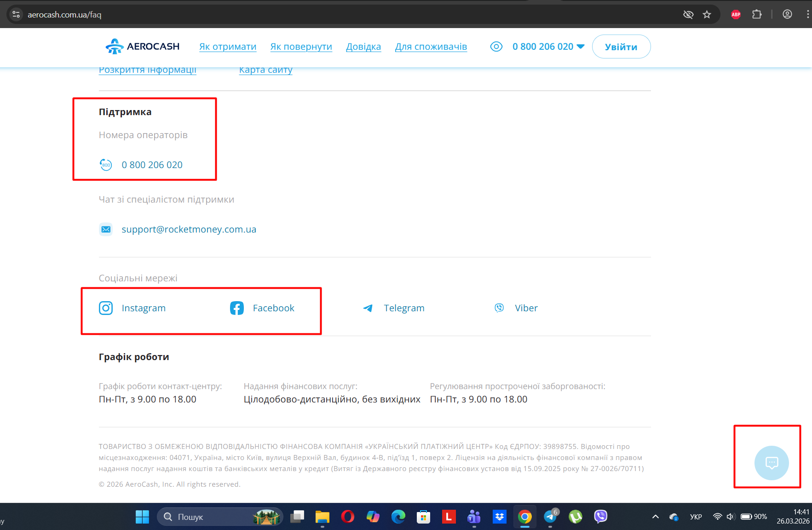Image resolution: width=812 pixels, height=530 pixels.
Task: Click the Цілодобово-дистанційно, без вихідних text
Action: pos(332,399)
